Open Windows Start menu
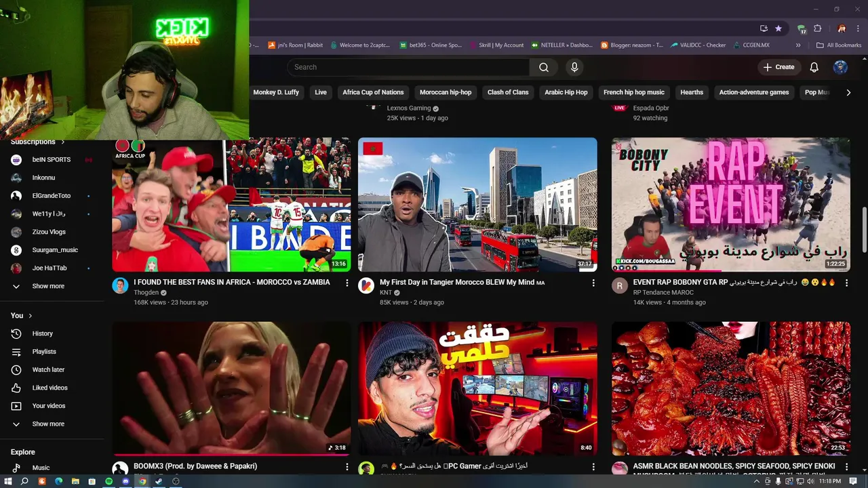 point(8,481)
